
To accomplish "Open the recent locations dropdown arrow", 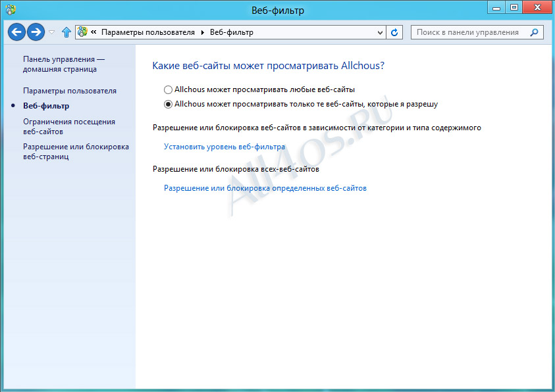I will 51,32.
